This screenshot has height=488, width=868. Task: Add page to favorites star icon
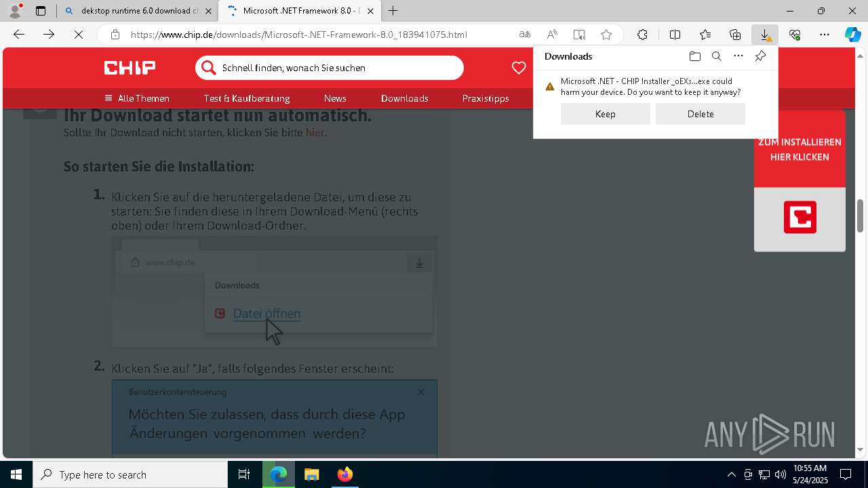tap(606, 35)
